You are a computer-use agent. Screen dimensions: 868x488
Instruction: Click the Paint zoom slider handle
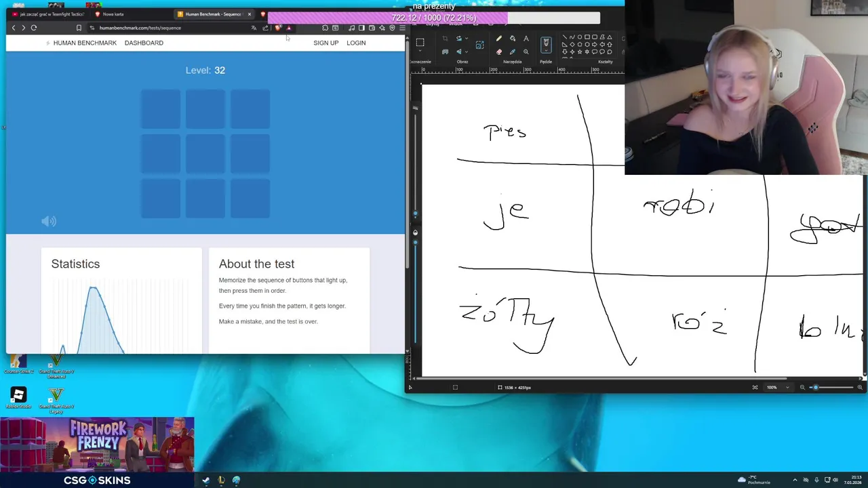816,387
